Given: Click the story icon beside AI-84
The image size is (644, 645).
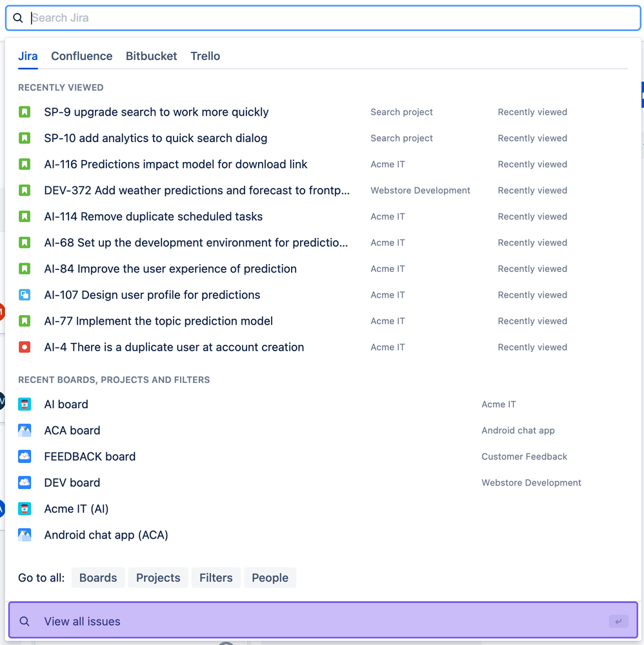Looking at the screenshot, I should pyautogui.click(x=25, y=269).
